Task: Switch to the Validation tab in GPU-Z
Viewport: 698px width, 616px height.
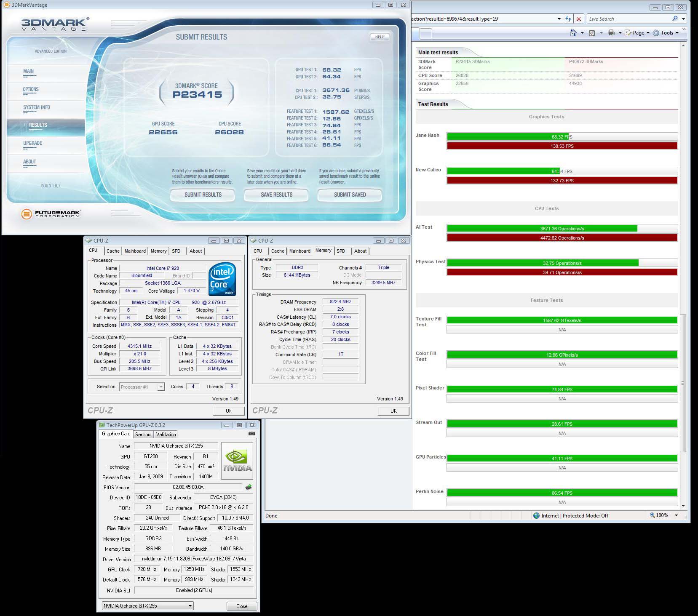Action: click(x=166, y=435)
